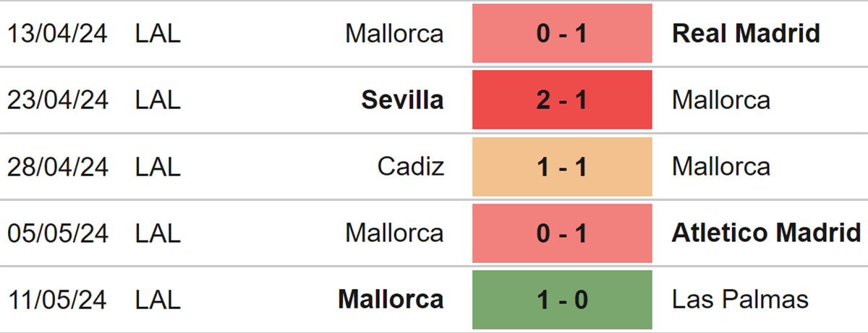868x333 pixels.
Task: Select away team Mallorca in Cadiz row
Action: click(721, 167)
